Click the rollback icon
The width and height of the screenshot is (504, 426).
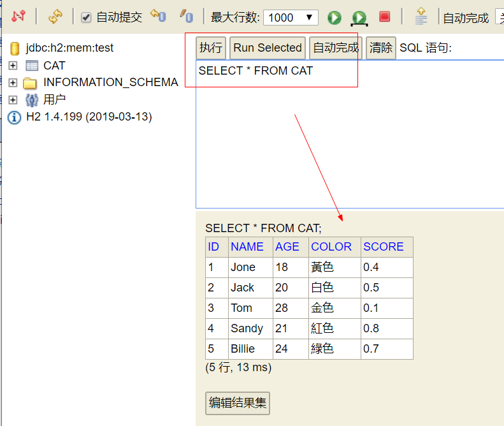point(158,16)
